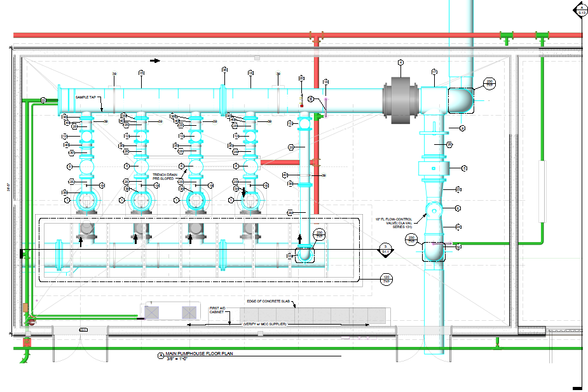The width and height of the screenshot is (588, 392).
Task: Click the 120 TYP callout bubble
Action: [386, 279]
